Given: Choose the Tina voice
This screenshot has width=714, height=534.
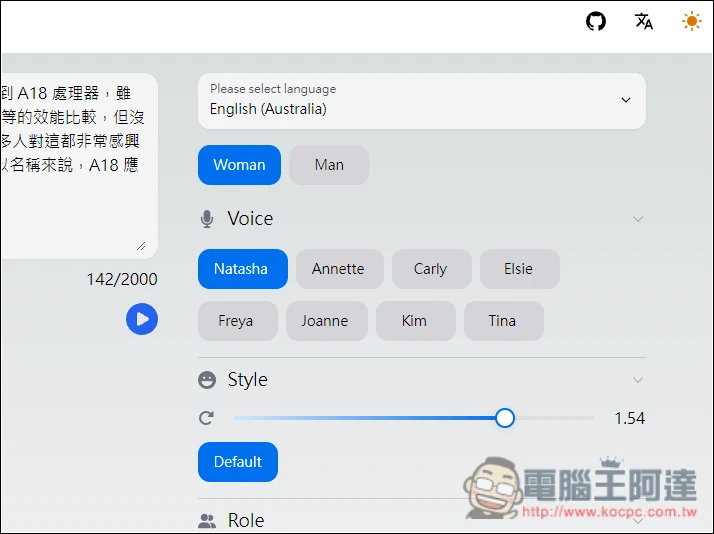Looking at the screenshot, I should (x=504, y=320).
